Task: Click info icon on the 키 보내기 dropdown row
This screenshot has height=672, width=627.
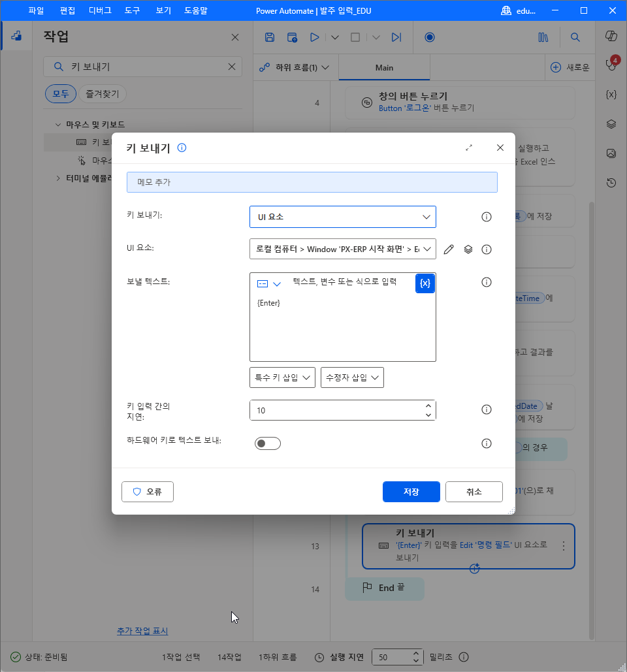Action: tap(487, 217)
